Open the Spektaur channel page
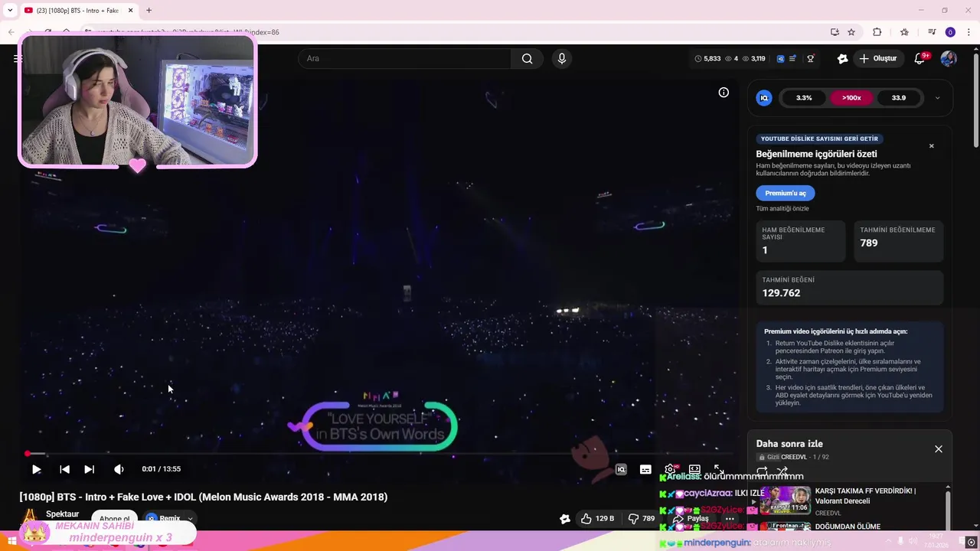Image resolution: width=980 pixels, height=551 pixels. tap(62, 514)
